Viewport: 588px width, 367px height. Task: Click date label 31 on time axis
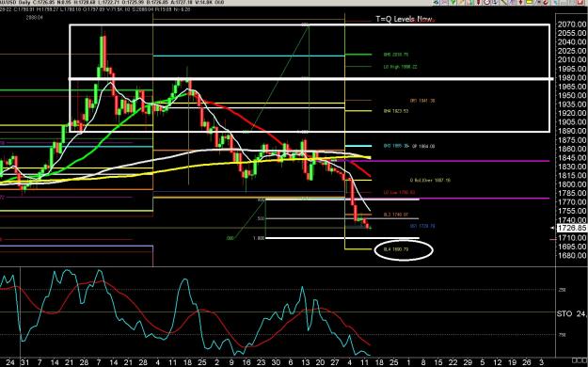[x=24, y=362]
